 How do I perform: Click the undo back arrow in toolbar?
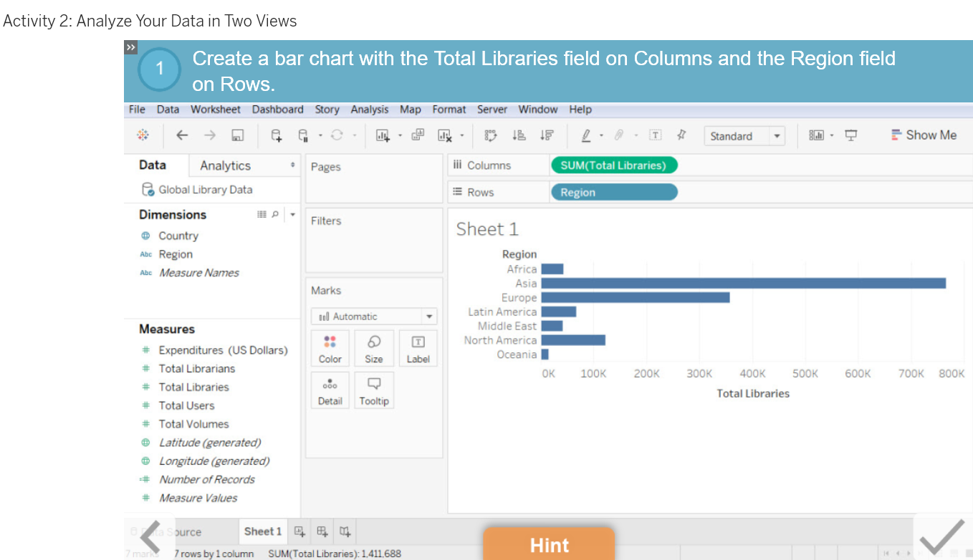(x=182, y=135)
